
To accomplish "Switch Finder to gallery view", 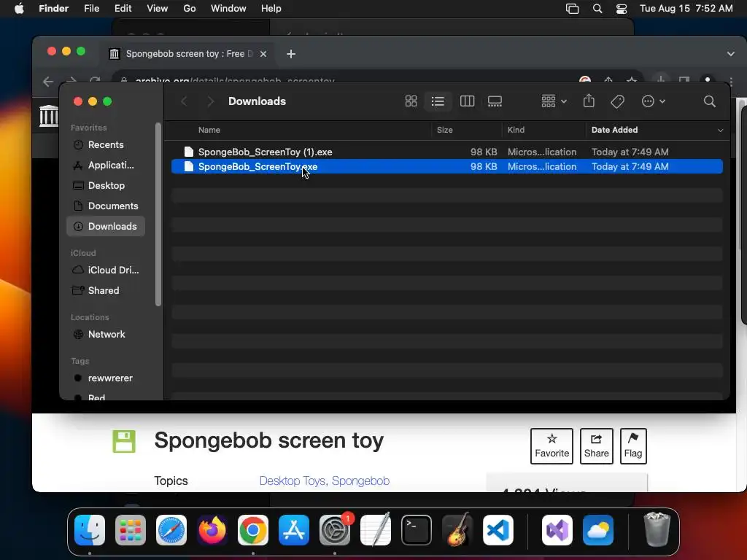I will (495, 101).
